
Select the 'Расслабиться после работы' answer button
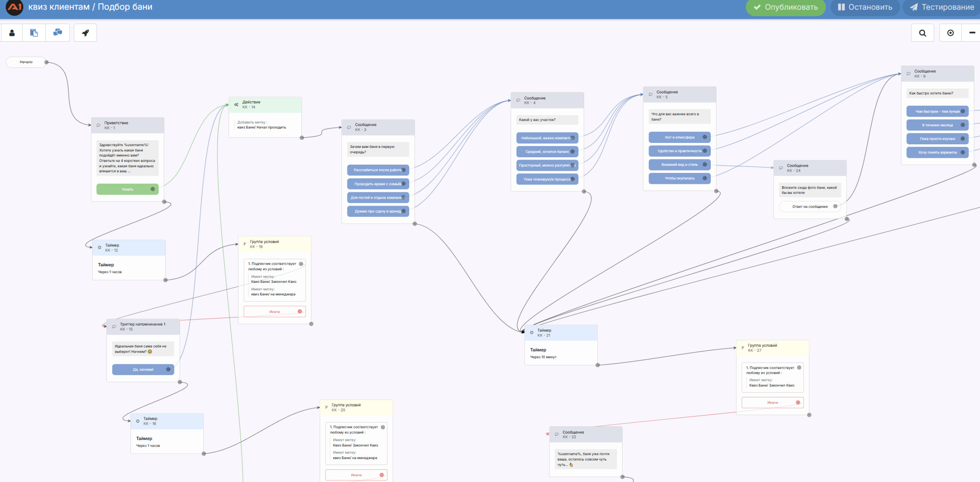378,170
